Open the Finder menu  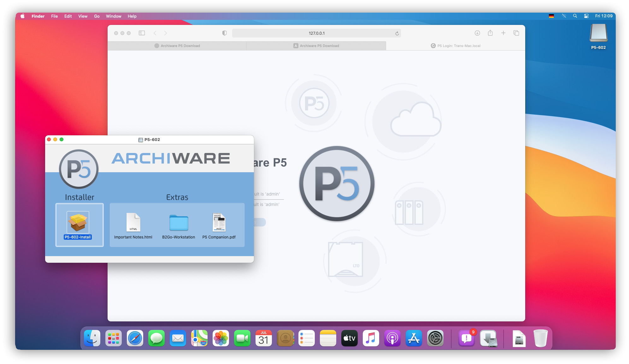pyautogui.click(x=38, y=16)
